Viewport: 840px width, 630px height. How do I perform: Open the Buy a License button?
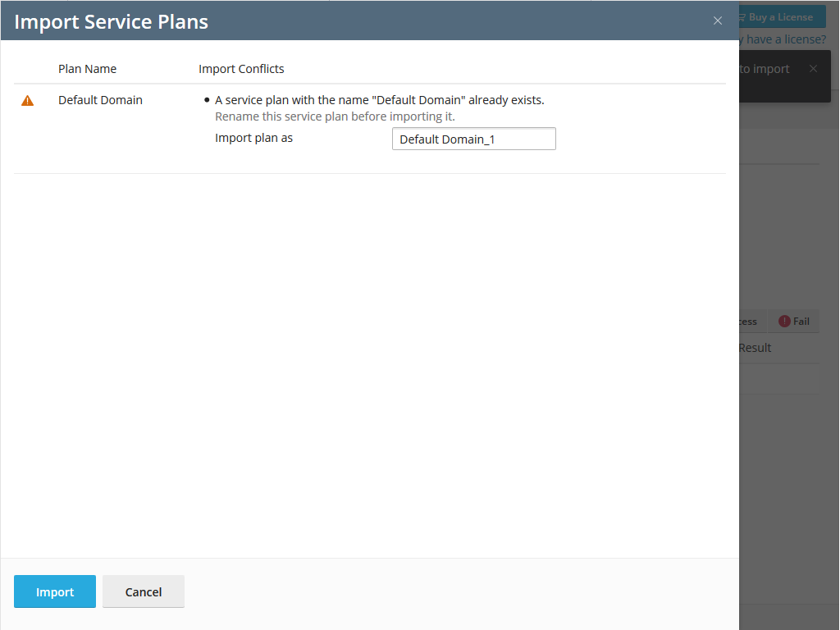780,17
